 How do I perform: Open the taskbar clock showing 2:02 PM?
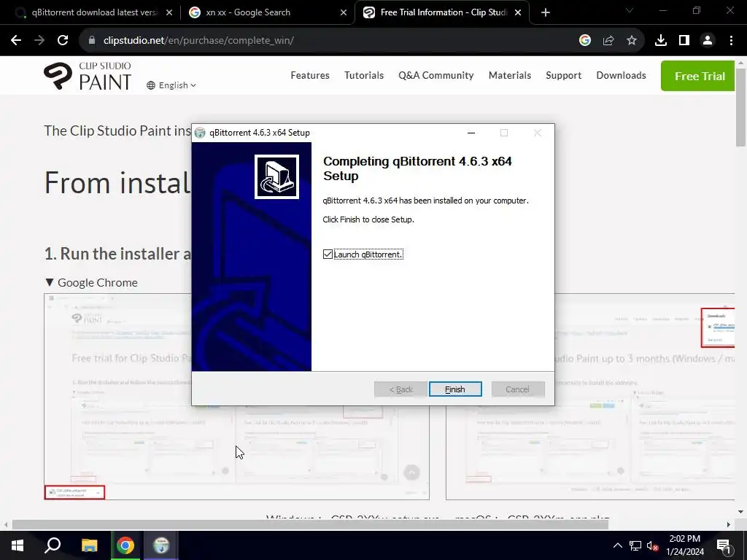pyautogui.click(x=685, y=545)
